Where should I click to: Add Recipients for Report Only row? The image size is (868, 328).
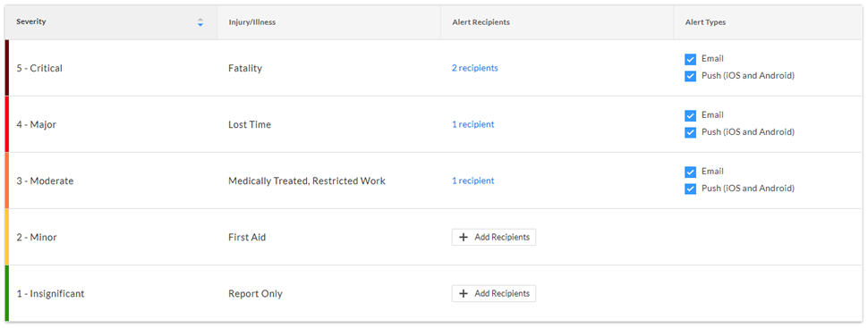click(494, 294)
